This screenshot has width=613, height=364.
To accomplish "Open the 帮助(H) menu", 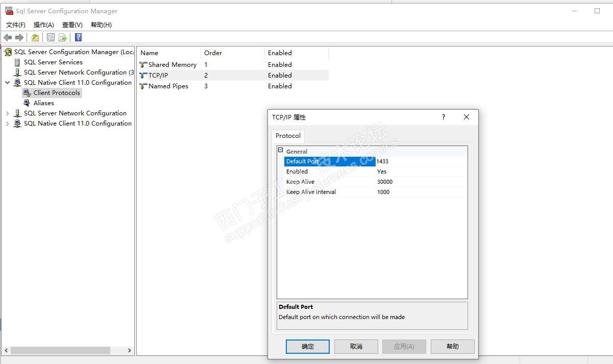I will pyautogui.click(x=101, y=25).
